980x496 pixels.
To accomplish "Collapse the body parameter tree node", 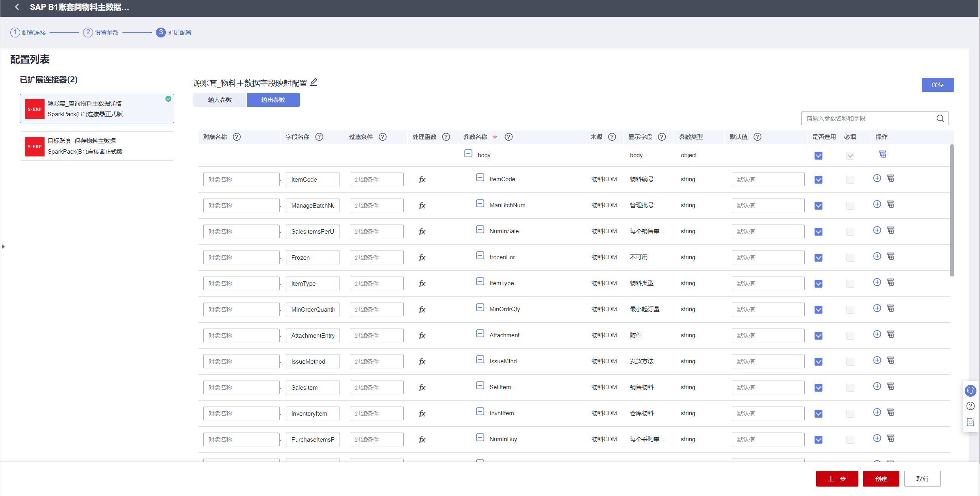I will pos(468,154).
